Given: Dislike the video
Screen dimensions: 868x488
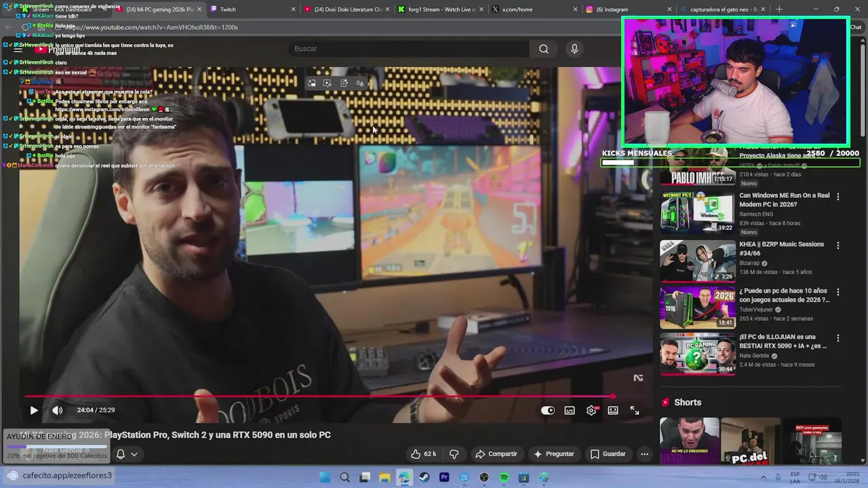Looking at the screenshot, I should point(454,454).
